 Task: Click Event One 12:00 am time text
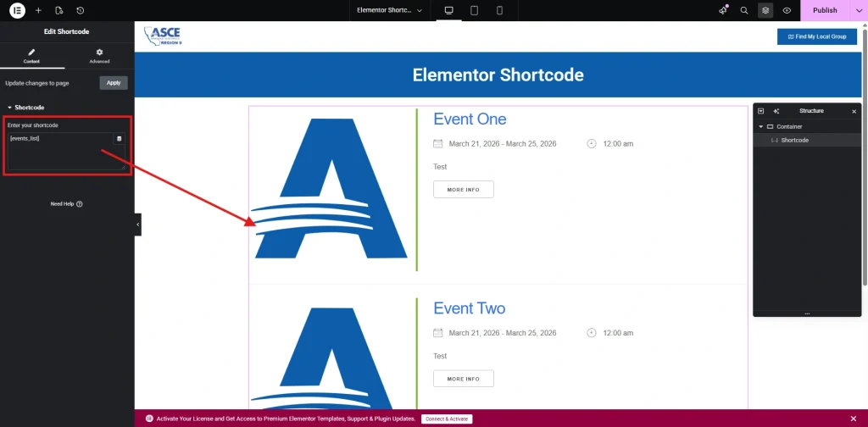point(618,144)
